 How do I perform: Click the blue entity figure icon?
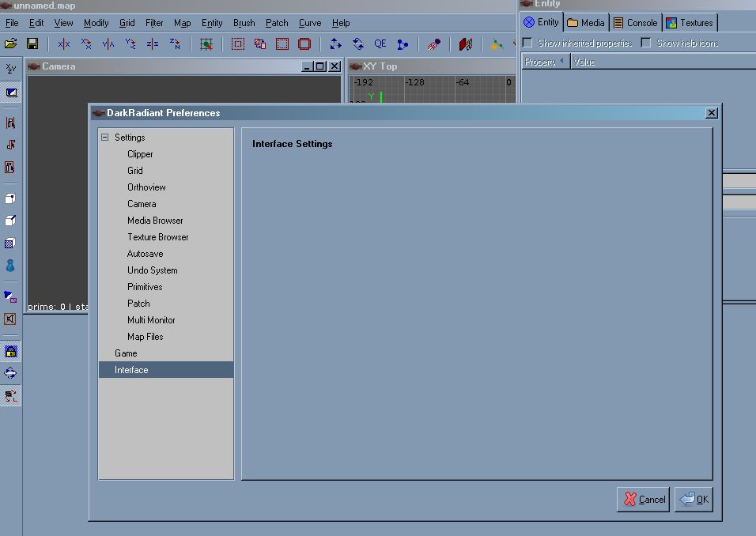point(10,266)
